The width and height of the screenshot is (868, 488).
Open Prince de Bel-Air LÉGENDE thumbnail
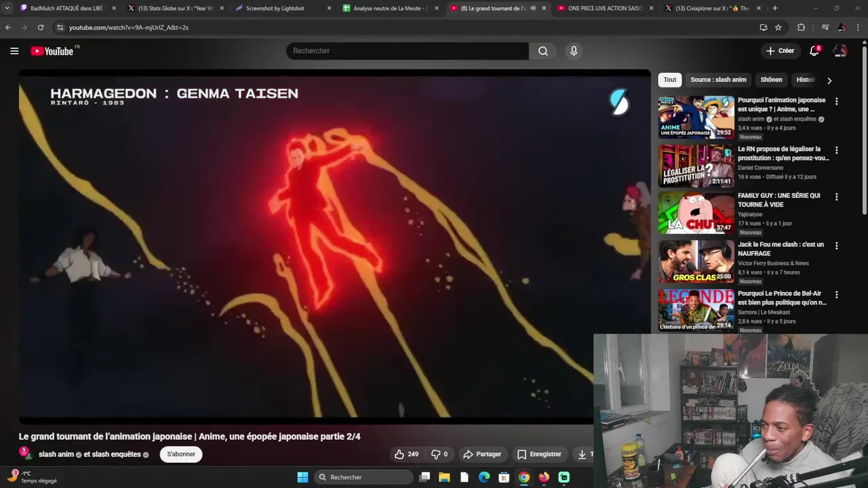click(696, 310)
